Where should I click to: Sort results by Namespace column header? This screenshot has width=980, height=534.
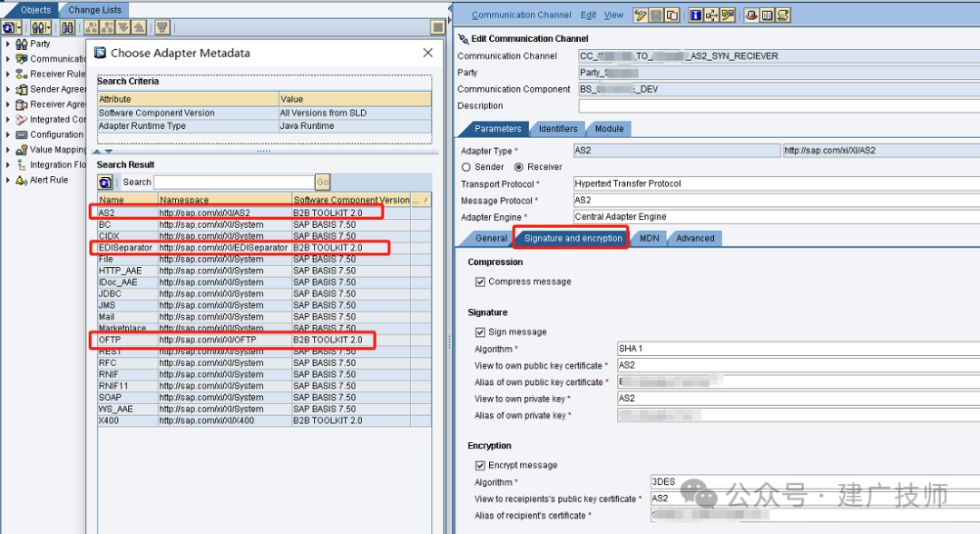pyautogui.click(x=225, y=200)
